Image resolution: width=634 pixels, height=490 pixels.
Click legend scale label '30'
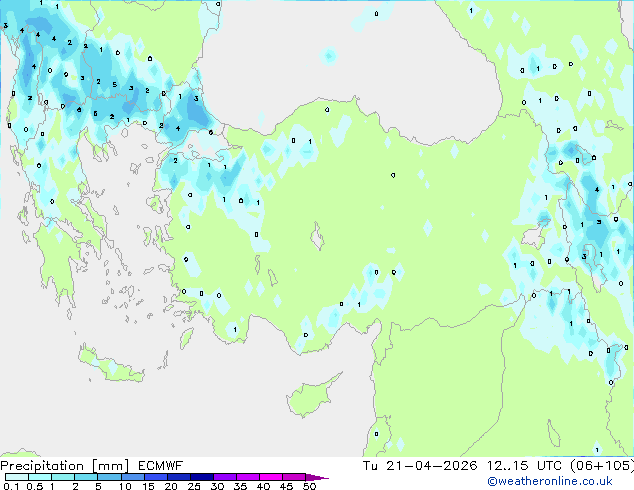[217, 486]
